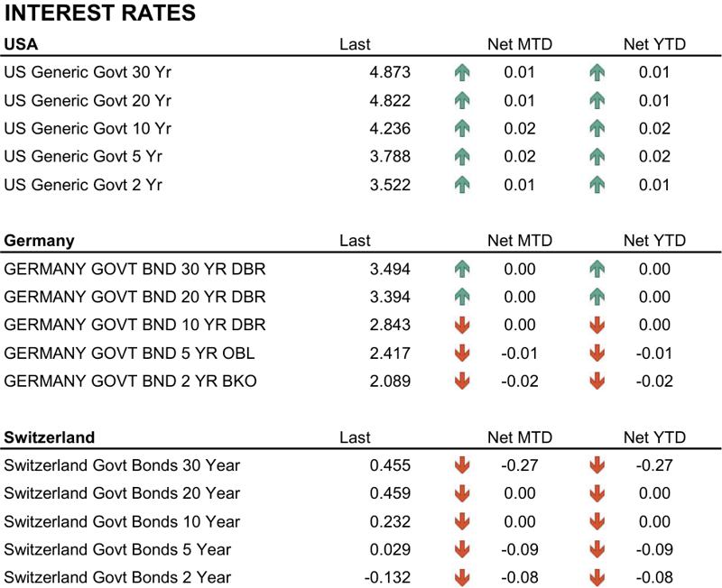Click green MTD arrow for Germany 30 YR DBR
Viewport: 722px width, 588px height.
[x=462, y=269]
